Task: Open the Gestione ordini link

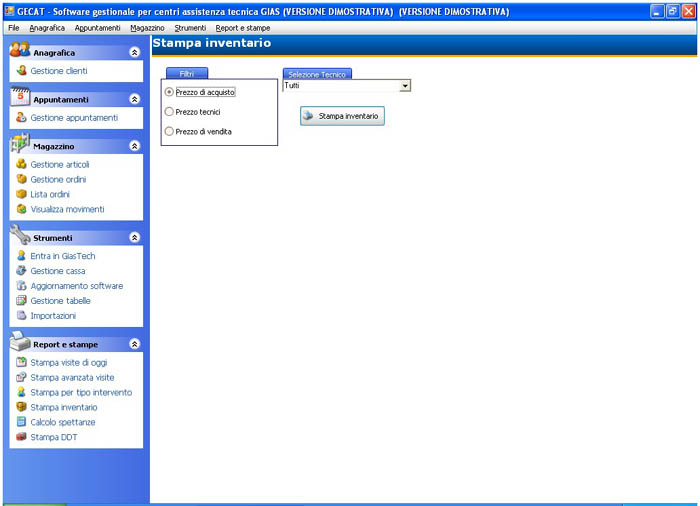Action: [x=58, y=180]
